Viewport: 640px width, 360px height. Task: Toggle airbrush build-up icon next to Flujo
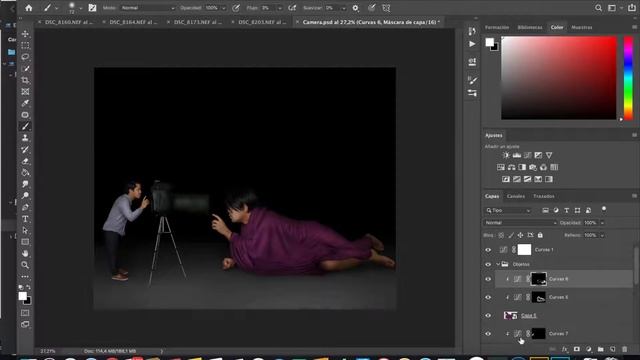click(292, 8)
